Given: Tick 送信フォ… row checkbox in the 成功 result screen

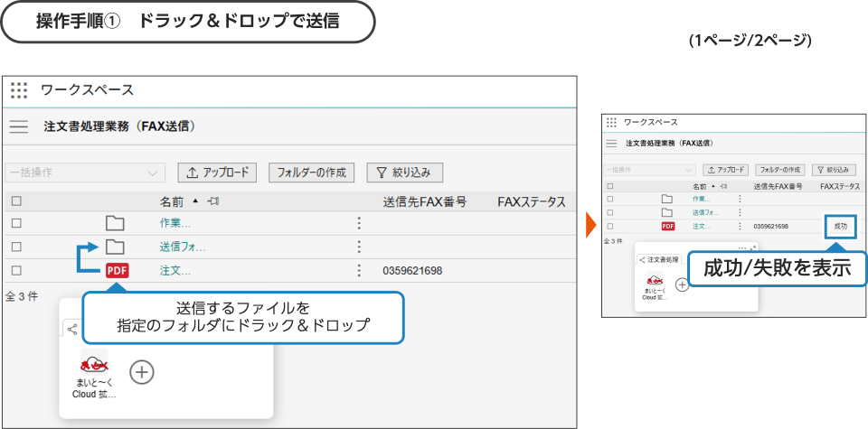Looking at the screenshot, I should point(610,212).
